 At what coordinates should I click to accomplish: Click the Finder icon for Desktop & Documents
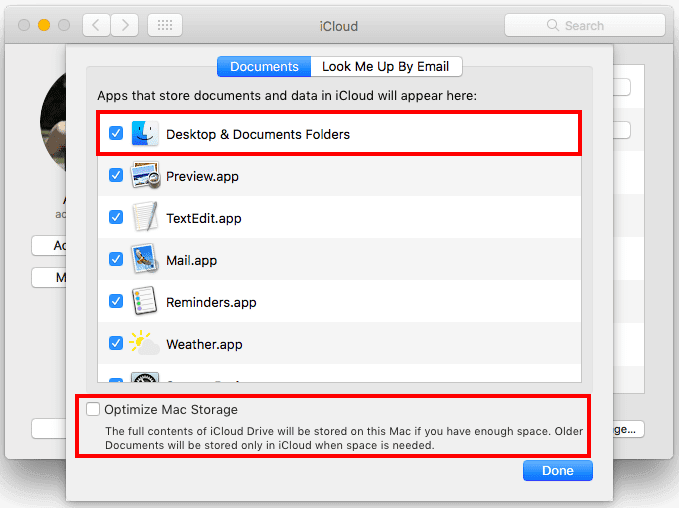point(145,134)
